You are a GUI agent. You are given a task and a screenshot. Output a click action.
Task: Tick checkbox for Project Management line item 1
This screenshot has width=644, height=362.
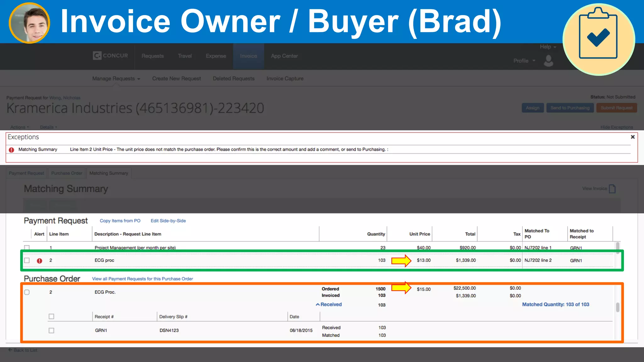(x=27, y=248)
